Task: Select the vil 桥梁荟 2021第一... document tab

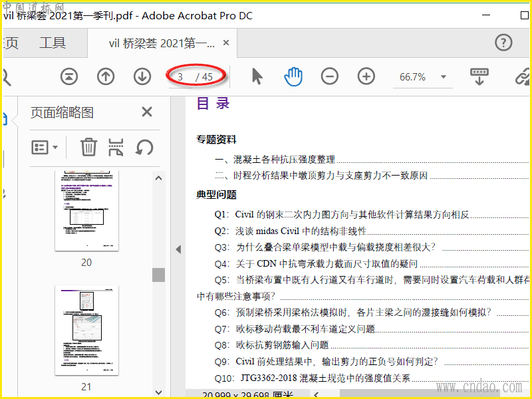Action: point(162,43)
